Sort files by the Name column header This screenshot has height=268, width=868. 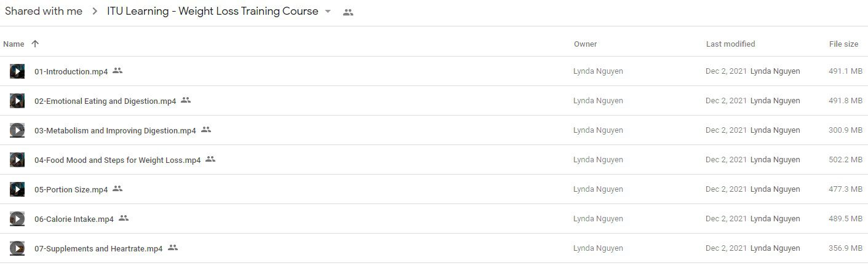pyautogui.click(x=14, y=44)
